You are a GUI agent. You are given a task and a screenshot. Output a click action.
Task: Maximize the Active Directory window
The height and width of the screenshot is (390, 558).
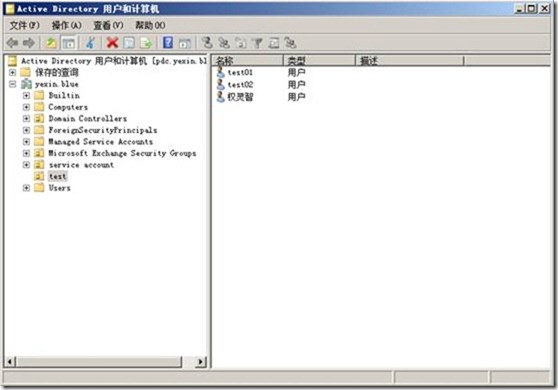tap(531, 9)
